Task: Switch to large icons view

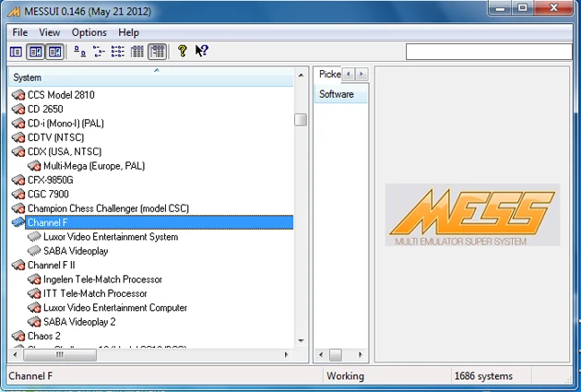Action: click(79, 52)
